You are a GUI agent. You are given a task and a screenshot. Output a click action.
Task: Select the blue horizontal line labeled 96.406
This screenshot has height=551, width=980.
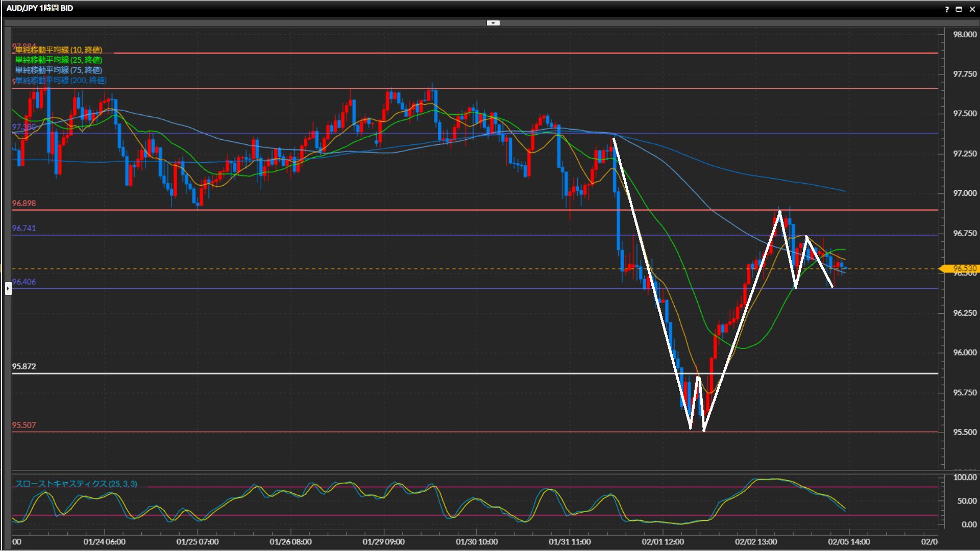click(x=357, y=289)
